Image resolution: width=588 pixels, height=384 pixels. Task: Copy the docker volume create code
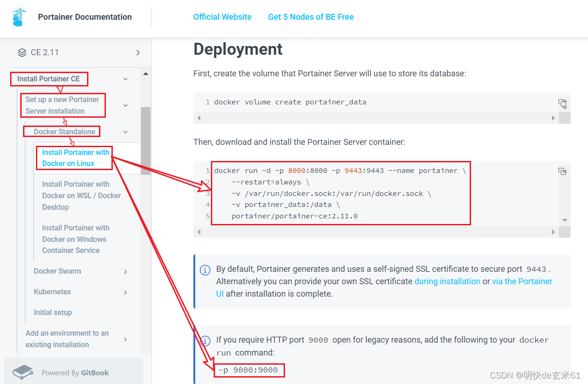click(x=562, y=103)
